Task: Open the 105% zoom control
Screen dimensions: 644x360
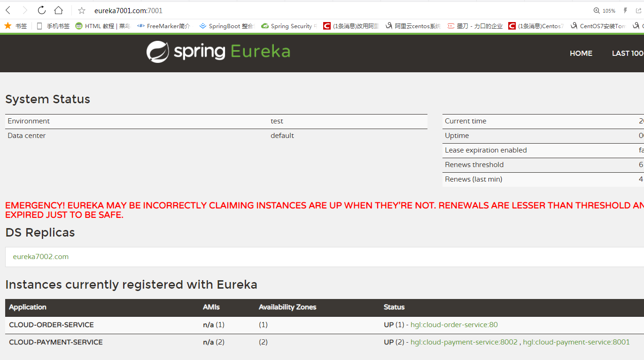Action: coord(604,10)
